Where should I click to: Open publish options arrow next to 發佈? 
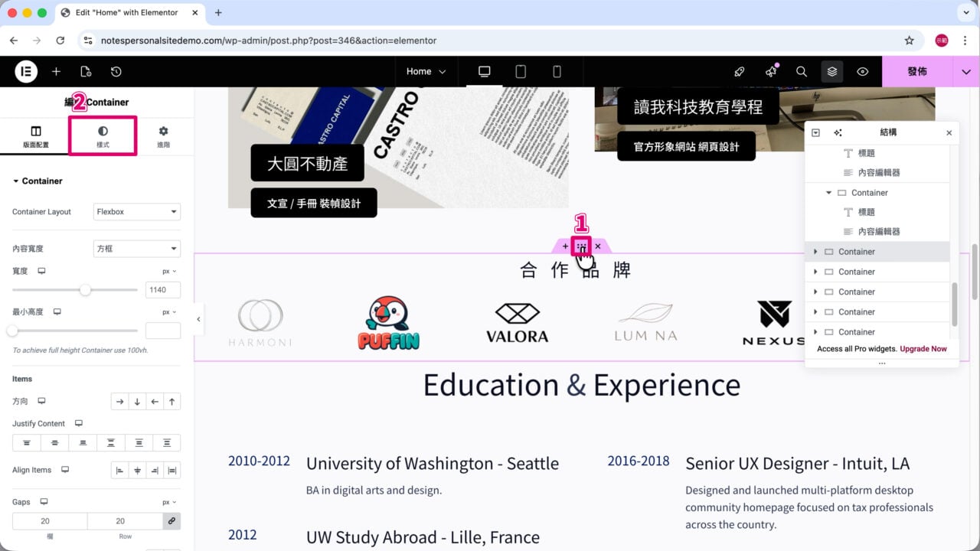pyautogui.click(x=965, y=71)
